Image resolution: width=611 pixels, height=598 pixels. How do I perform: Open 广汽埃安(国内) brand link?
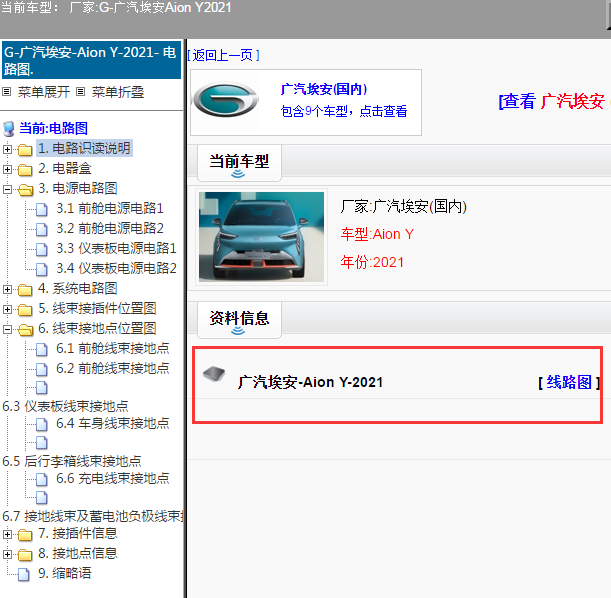pyautogui.click(x=323, y=89)
